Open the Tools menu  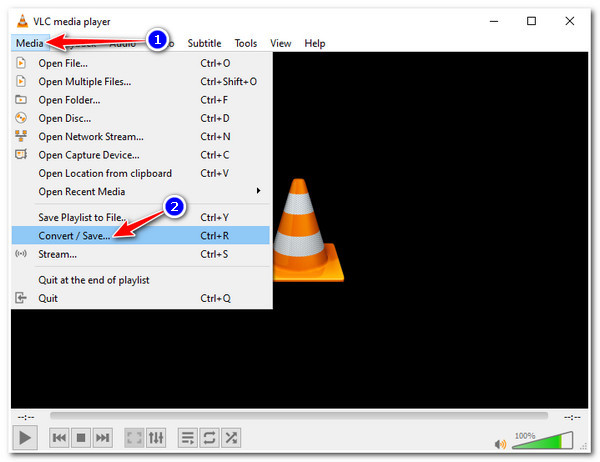point(246,43)
